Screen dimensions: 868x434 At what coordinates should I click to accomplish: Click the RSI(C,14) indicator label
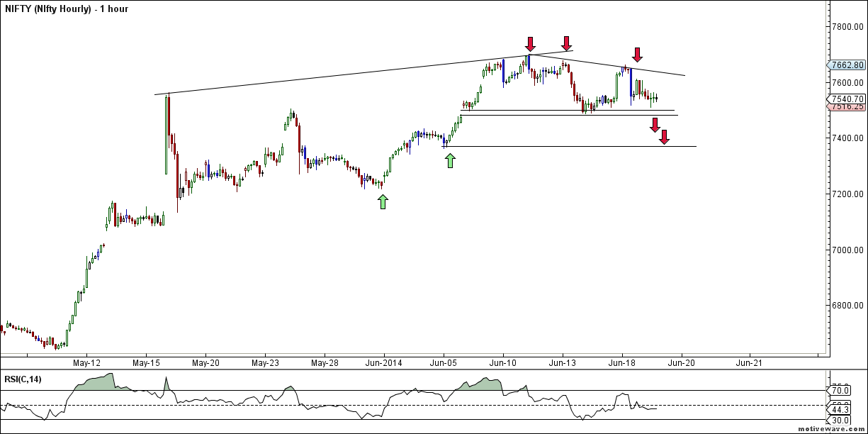(23, 379)
